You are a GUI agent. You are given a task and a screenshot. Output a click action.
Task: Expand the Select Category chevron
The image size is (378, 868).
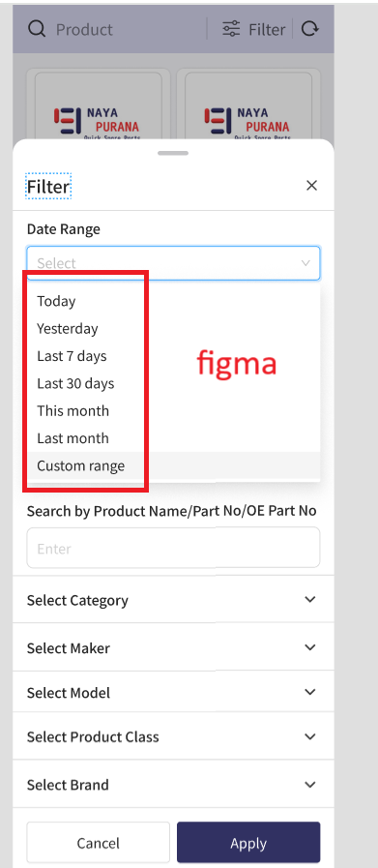click(x=310, y=600)
